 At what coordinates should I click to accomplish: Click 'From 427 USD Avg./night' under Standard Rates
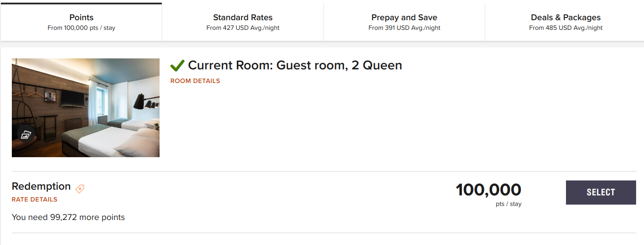243,28
